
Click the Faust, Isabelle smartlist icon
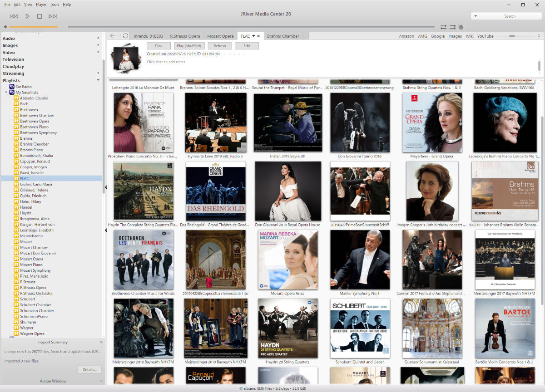[x=16, y=173]
